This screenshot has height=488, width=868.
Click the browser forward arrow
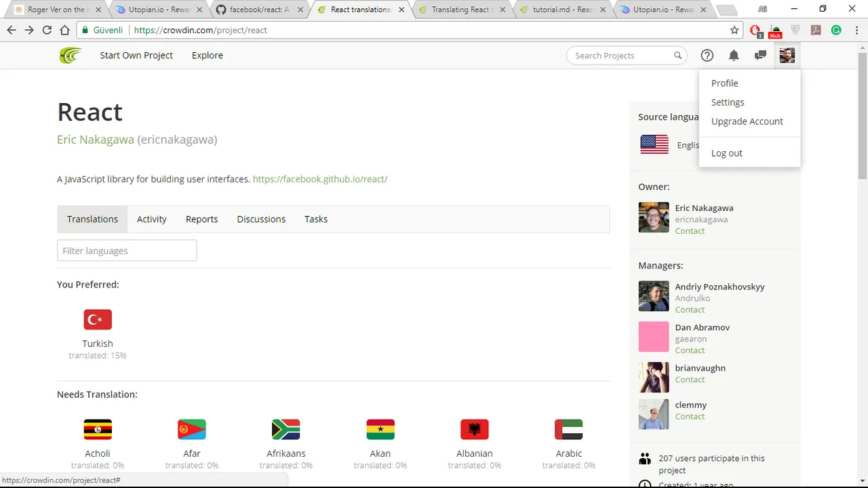point(29,30)
